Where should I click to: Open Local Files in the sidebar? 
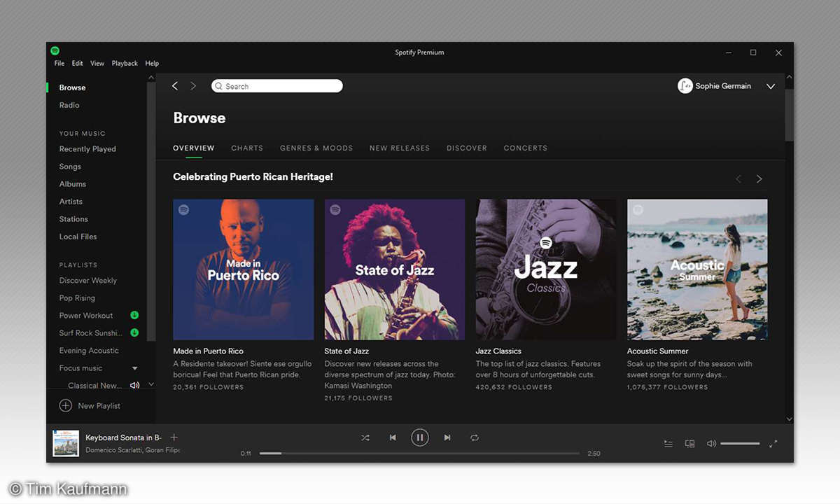tap(78, 237)
